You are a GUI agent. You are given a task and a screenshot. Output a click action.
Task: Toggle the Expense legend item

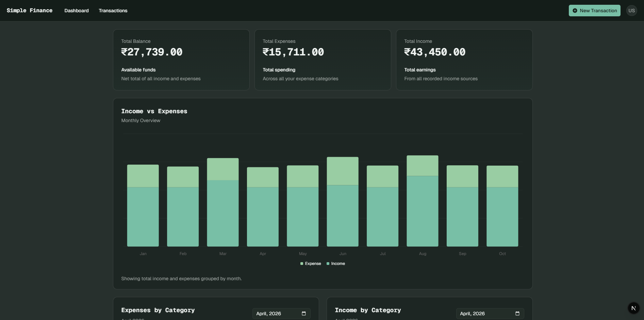click(x=313, y=264)
